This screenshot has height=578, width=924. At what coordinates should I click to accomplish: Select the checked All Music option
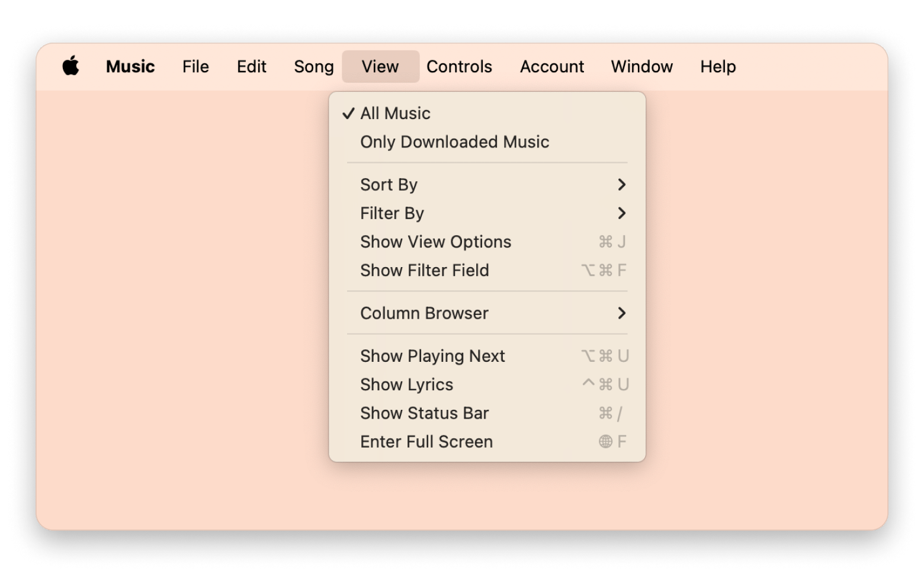coord(395,113)
